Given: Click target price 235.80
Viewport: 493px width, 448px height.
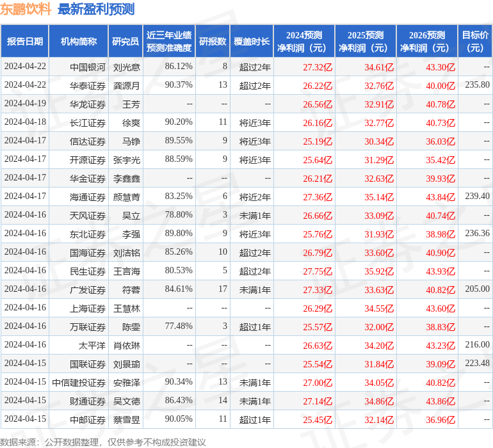Looking at the screenshot, I should [477, 84].
